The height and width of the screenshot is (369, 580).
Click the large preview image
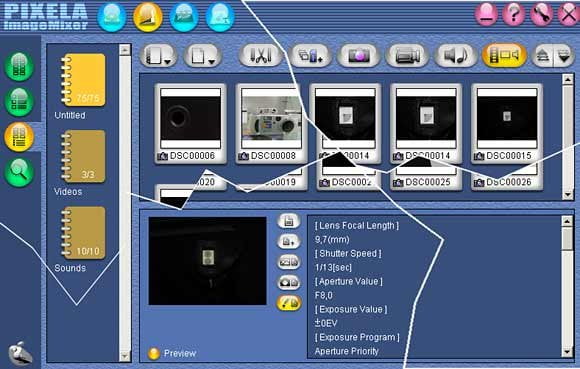pyautogui.click(x=207, y=261)
